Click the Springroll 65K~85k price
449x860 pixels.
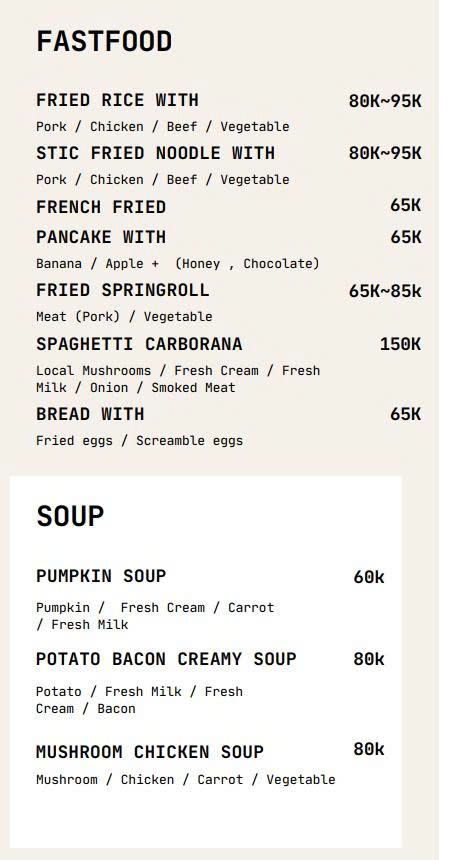pos(385,291)
